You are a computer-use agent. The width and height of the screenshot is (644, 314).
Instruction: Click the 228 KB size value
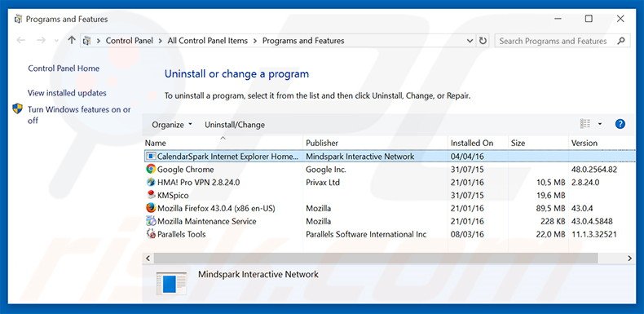click(x=553, y=221)
